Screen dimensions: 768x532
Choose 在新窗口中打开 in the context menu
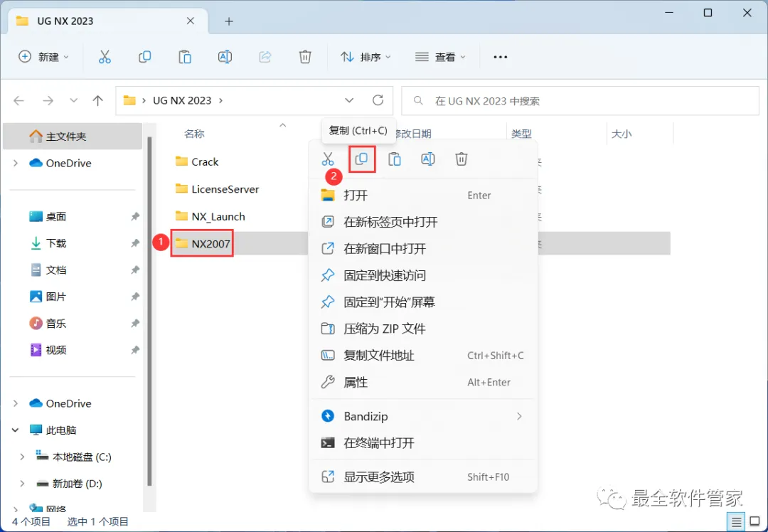[x=423, y=249]
